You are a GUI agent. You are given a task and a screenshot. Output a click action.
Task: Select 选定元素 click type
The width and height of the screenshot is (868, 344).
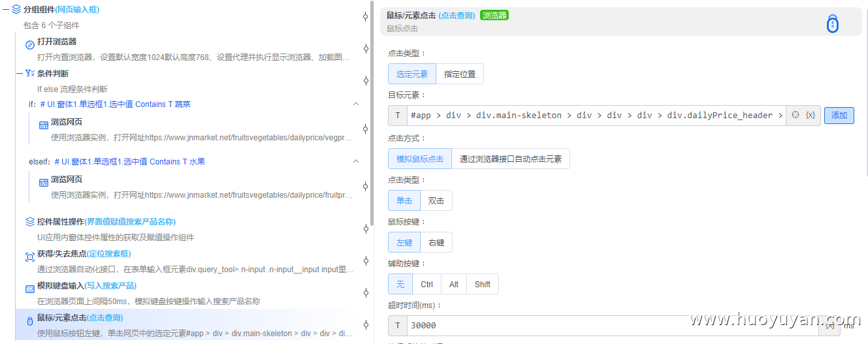[x=412, y=74]
